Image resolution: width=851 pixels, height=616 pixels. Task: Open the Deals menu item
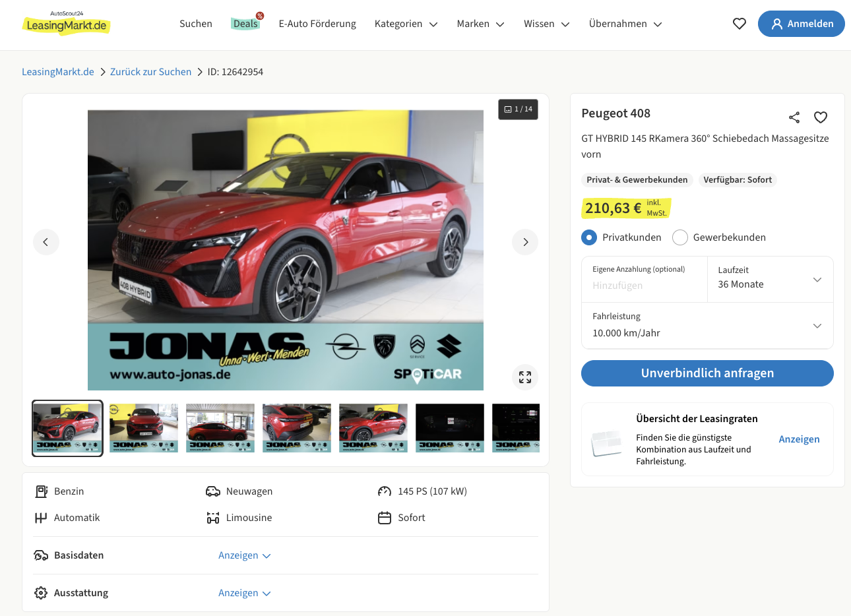coord(245,24)
